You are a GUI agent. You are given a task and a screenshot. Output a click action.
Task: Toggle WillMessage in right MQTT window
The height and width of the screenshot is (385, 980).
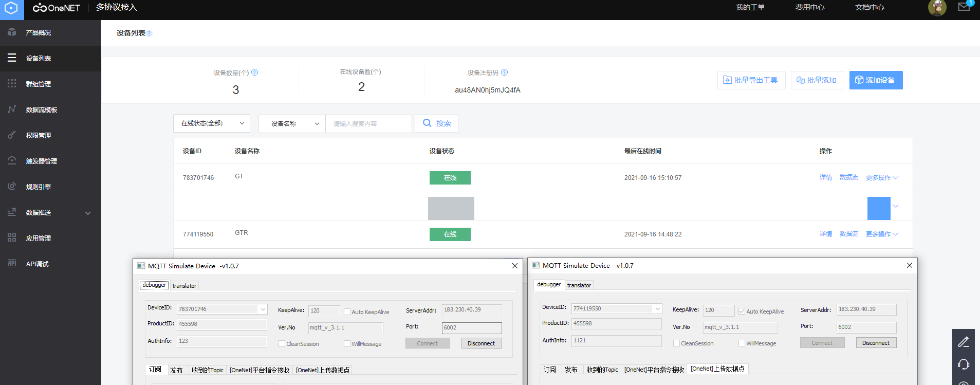(742, 343)
